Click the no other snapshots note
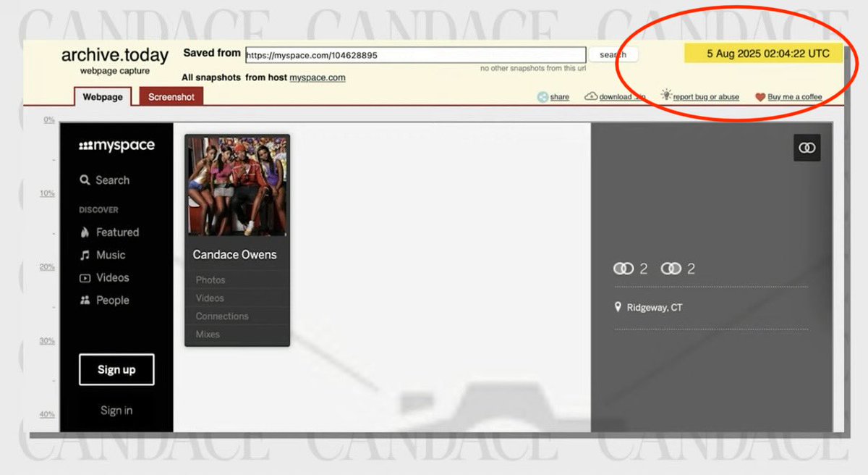 533,68
